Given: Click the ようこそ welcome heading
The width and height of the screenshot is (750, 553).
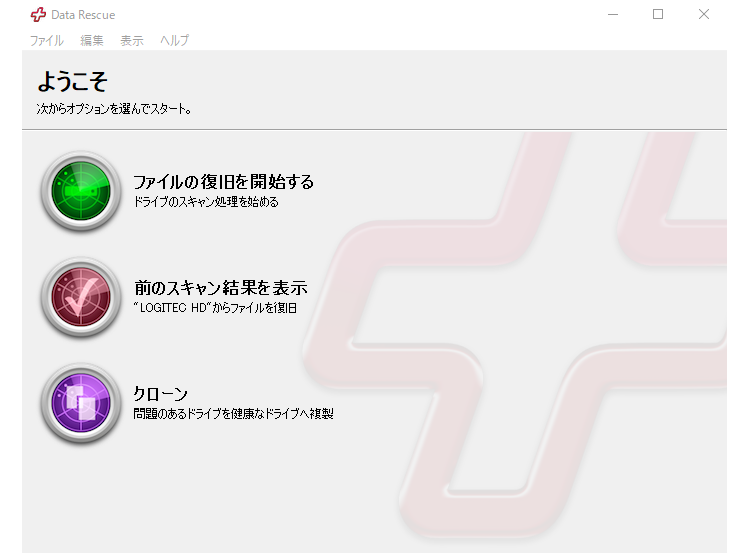Looking at the screenshot, I should point(72,82).
